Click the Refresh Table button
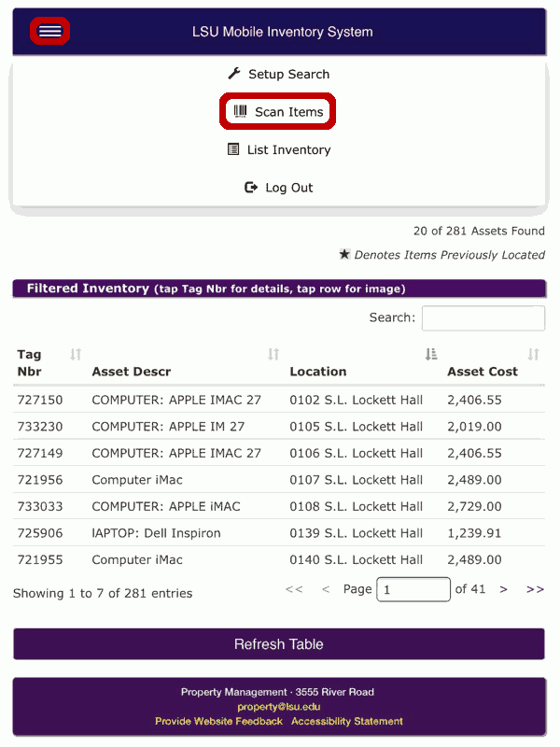The width and height of the screenshot is (560, 747). 279,644
